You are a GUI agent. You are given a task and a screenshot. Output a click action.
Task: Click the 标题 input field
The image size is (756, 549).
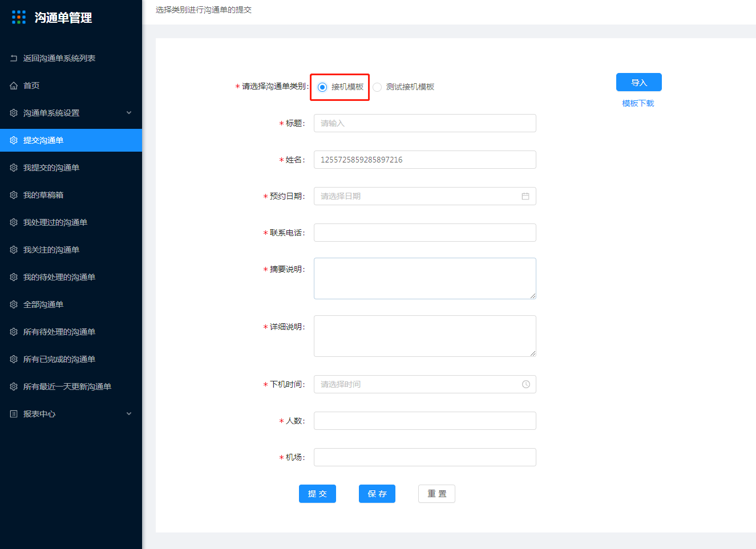[x=425, y=123]
